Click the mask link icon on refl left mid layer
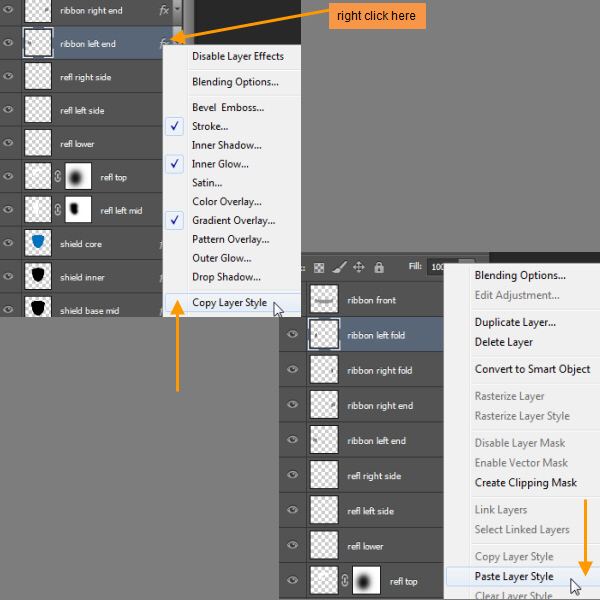This screenshot has width=600, height=600. tap(56, 210)
